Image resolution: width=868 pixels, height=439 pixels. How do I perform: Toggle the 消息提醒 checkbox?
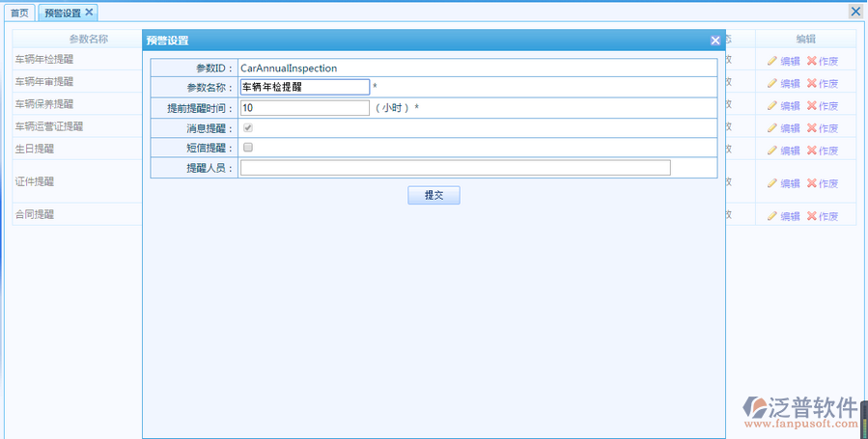(x=248, y=127)
